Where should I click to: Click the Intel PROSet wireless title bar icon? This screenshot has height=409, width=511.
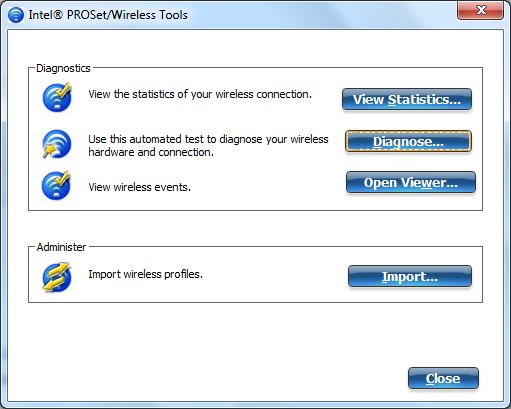pyautogui.click(x=16, y=15)
